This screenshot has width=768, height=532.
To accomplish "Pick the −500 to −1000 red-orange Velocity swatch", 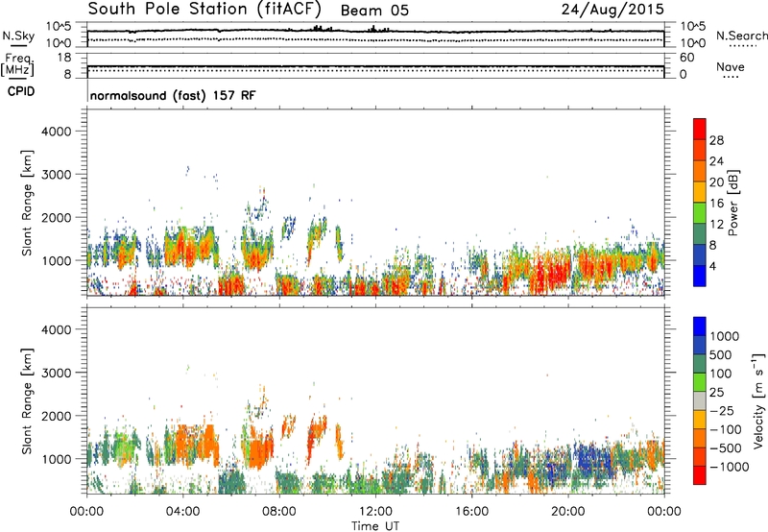I will pos(700,457).
